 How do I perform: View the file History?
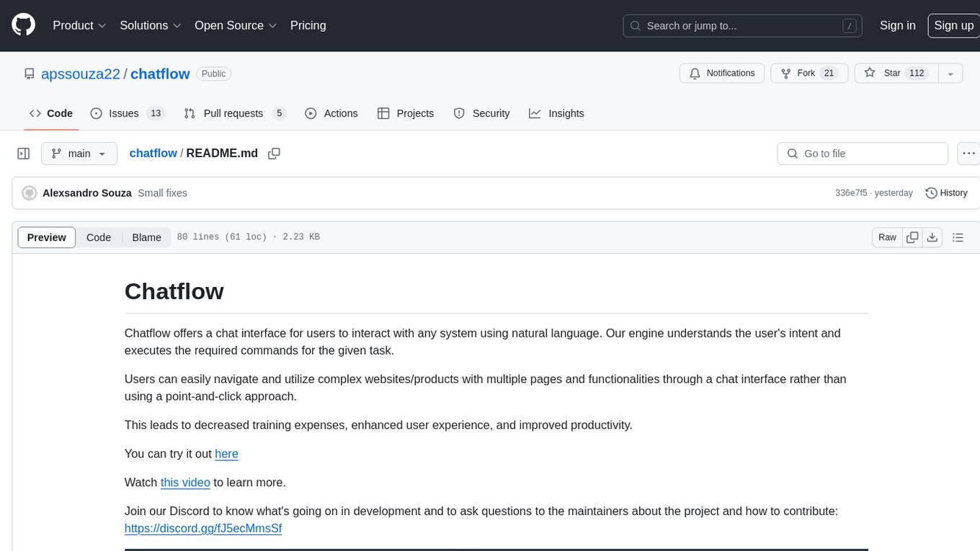(946, 193)
